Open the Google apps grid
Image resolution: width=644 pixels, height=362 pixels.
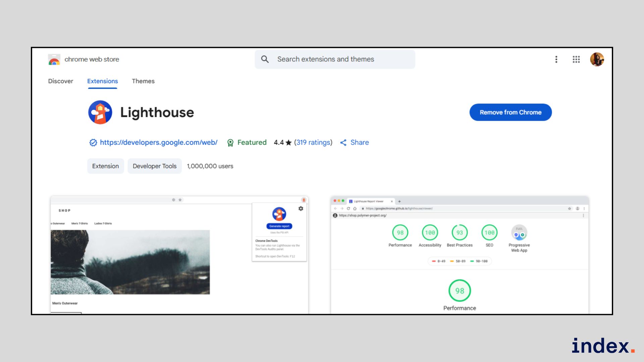(x=576, y=59)
